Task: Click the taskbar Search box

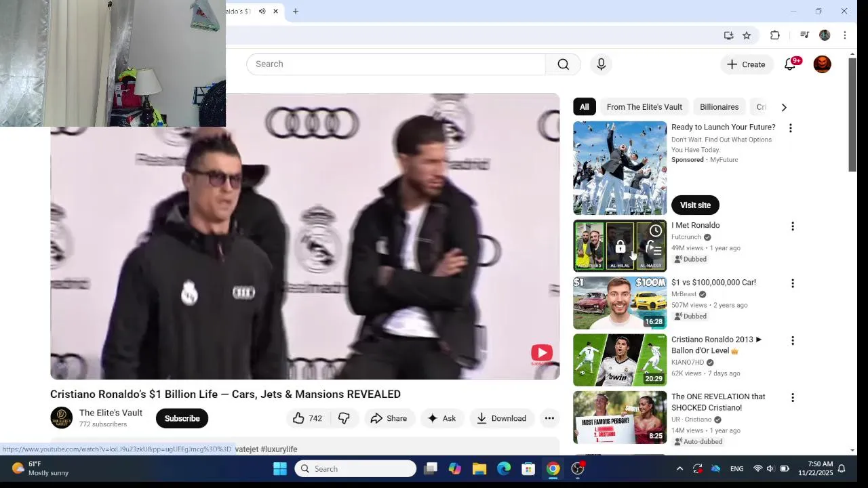Action: tap(355, 469)
